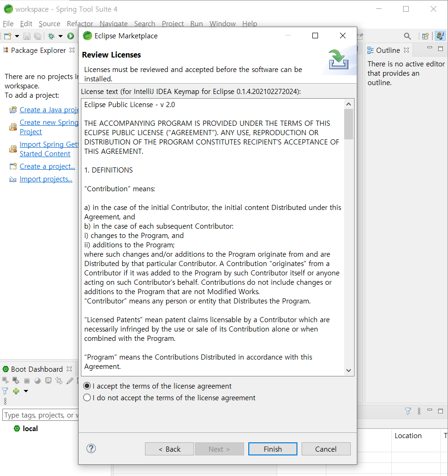Click the New wizard icon in main toolbar

point(7,36)
